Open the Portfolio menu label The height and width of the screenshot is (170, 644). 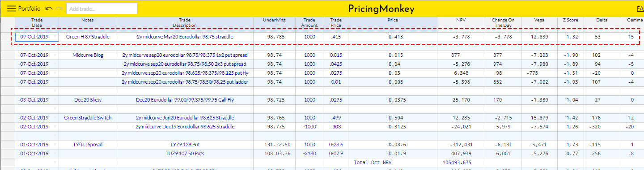30,8
